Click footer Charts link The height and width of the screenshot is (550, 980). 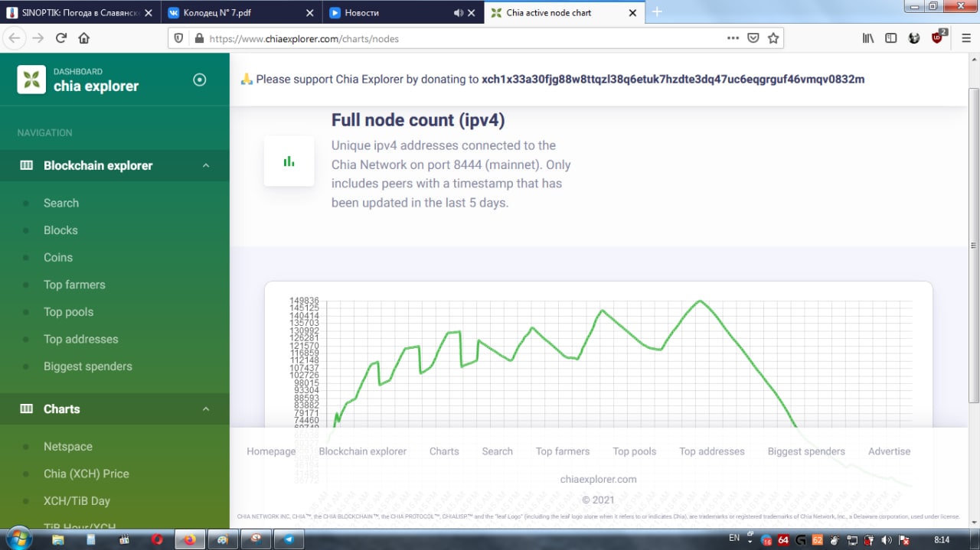444,451
